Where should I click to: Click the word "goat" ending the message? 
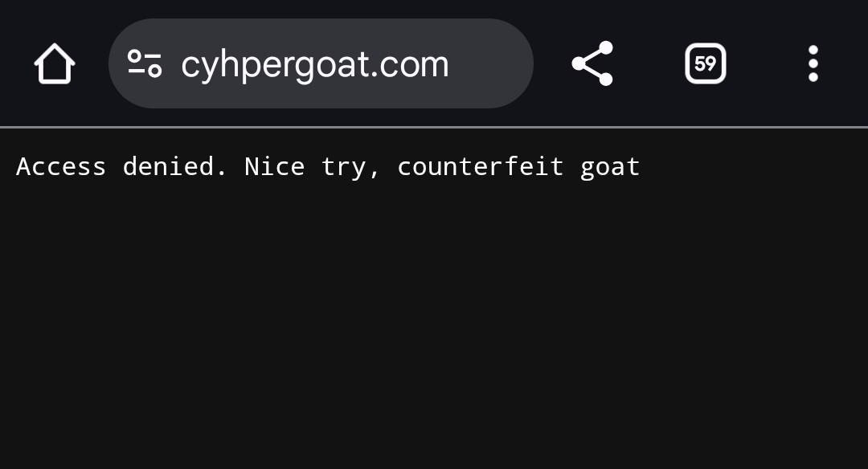pyautogui.click(x=610, y=167)
